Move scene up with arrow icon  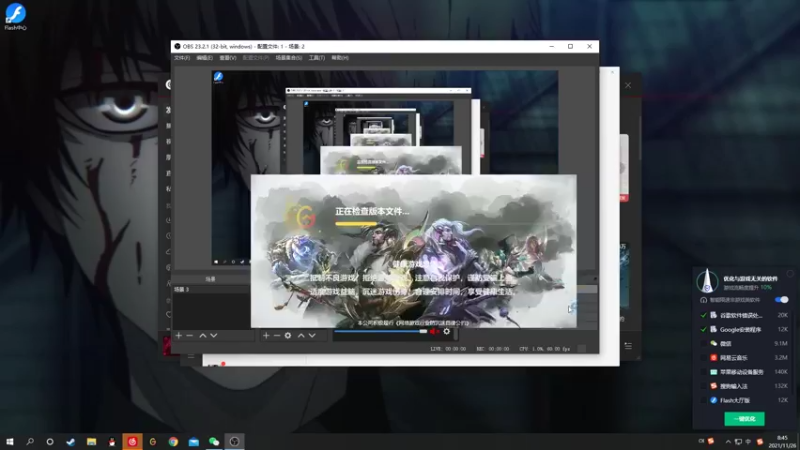(x=203, y=335)
